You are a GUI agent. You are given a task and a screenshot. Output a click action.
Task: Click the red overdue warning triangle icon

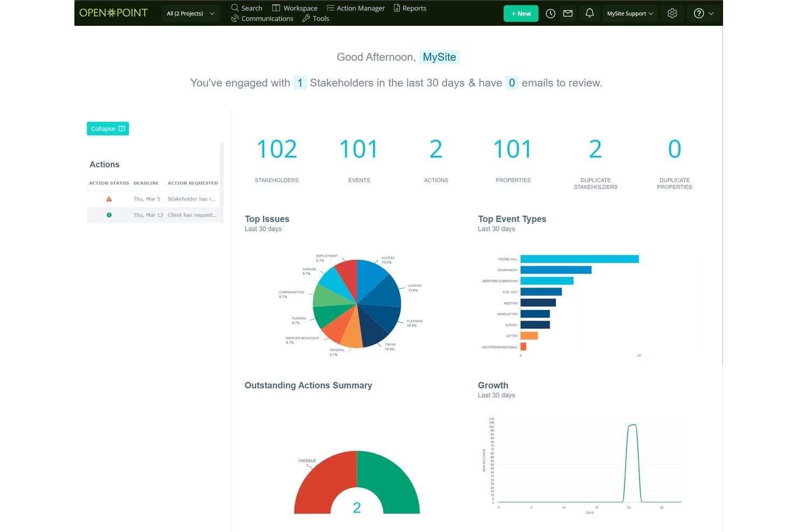pos(109,199)
